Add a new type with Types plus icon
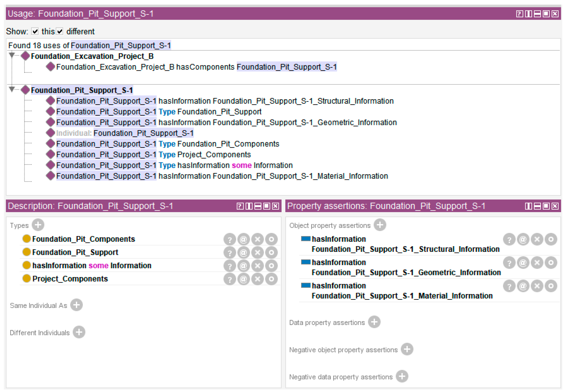565x392 pixels. click(x=38, y=225)
